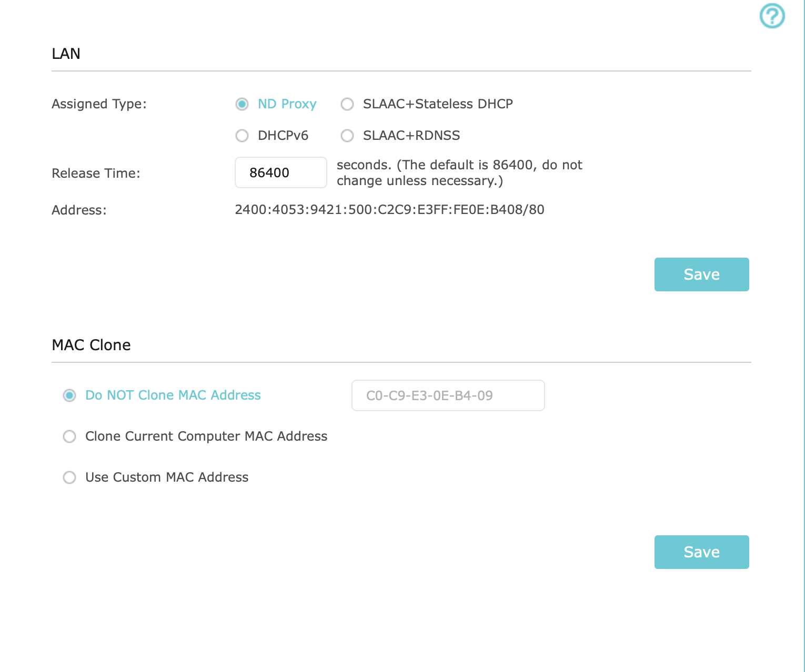Click the MAC Clone section heading
805x672 pixels.
pos(91,345)
